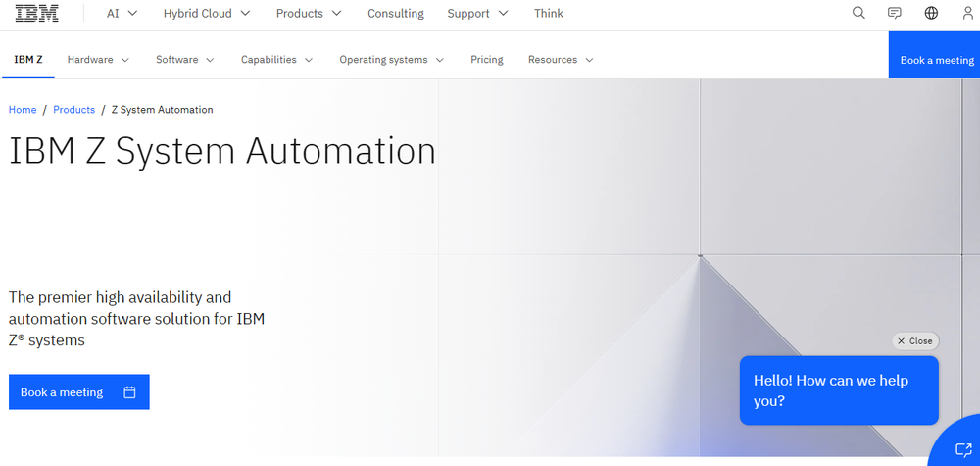
Task: Expand the Software dropdown
Action: [185, 60]
